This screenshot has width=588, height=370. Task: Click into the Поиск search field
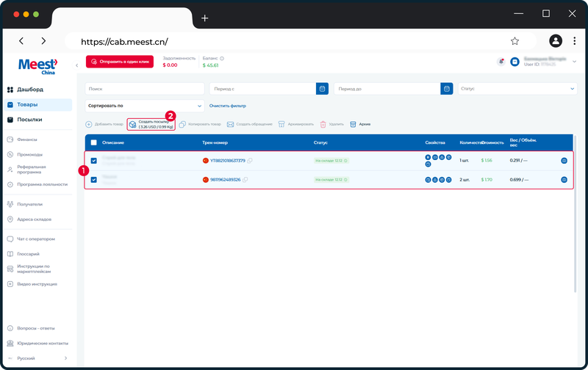[x=145, y=89]
